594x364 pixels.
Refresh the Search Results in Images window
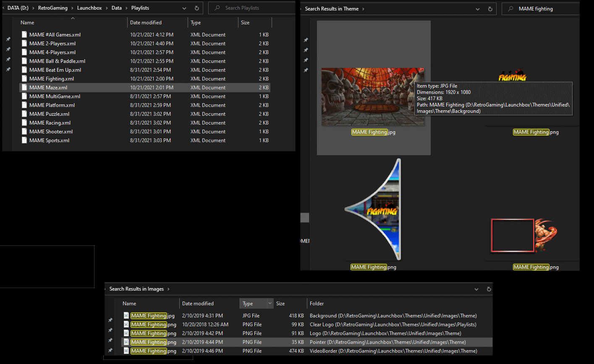coord(489,289)
